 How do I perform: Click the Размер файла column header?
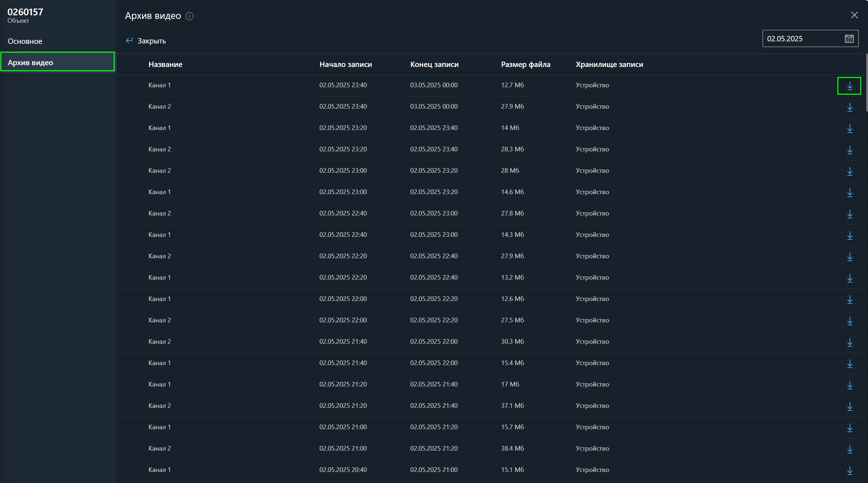pos(525,64)
